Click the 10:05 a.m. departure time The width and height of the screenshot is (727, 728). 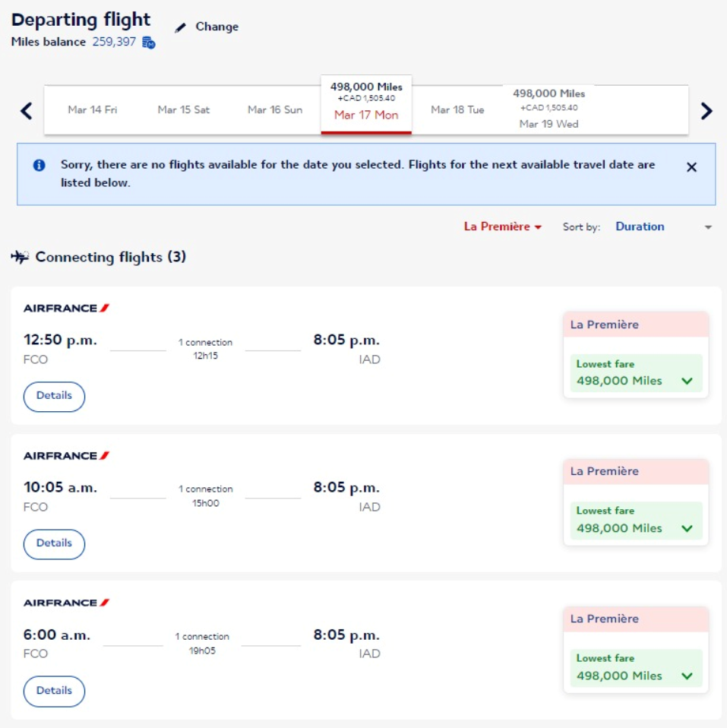pyautogui.click(x=60, y=488)
